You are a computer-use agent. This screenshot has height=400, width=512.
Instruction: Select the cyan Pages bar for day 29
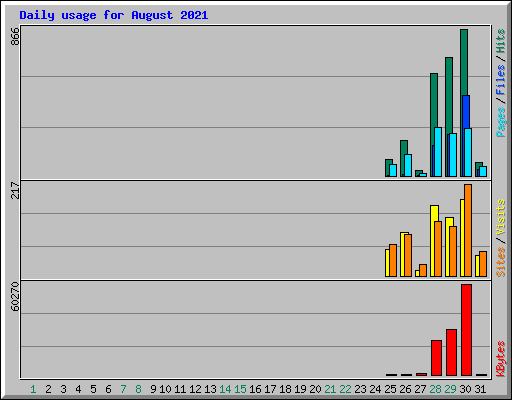click(x=453, y=155)
